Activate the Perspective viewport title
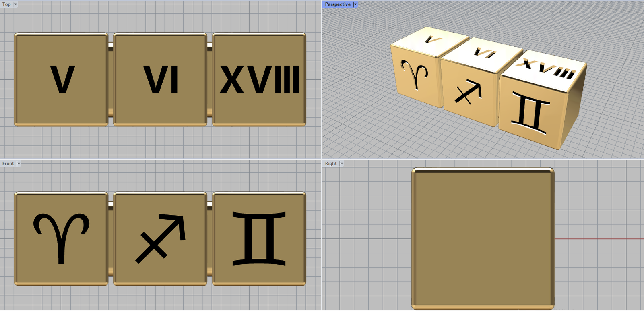Image resolution: width=644 pixels, height=311 pixels. click(x=337, y=4)
